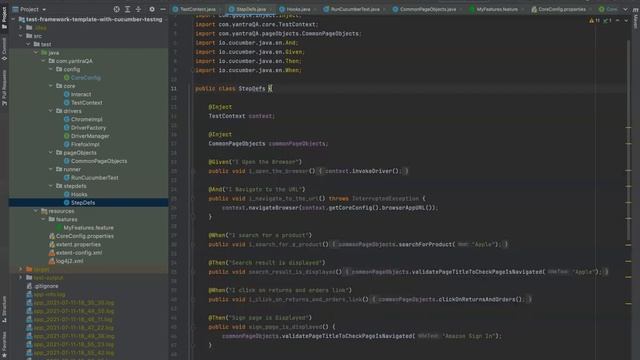Collapse the src folder
This screenshot has width=640, height=360.
(21, 36)
